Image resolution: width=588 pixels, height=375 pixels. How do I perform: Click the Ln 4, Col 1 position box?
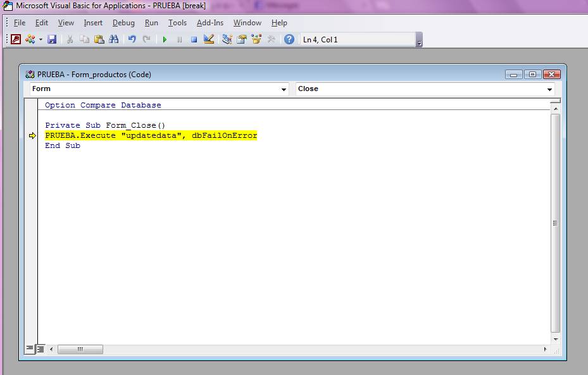pyautogui.click(x=358, y=40)
